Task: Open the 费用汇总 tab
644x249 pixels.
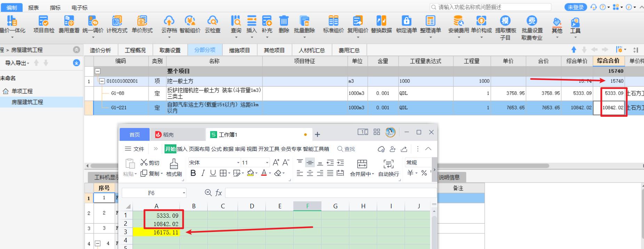Action: [x=349, y=50]
